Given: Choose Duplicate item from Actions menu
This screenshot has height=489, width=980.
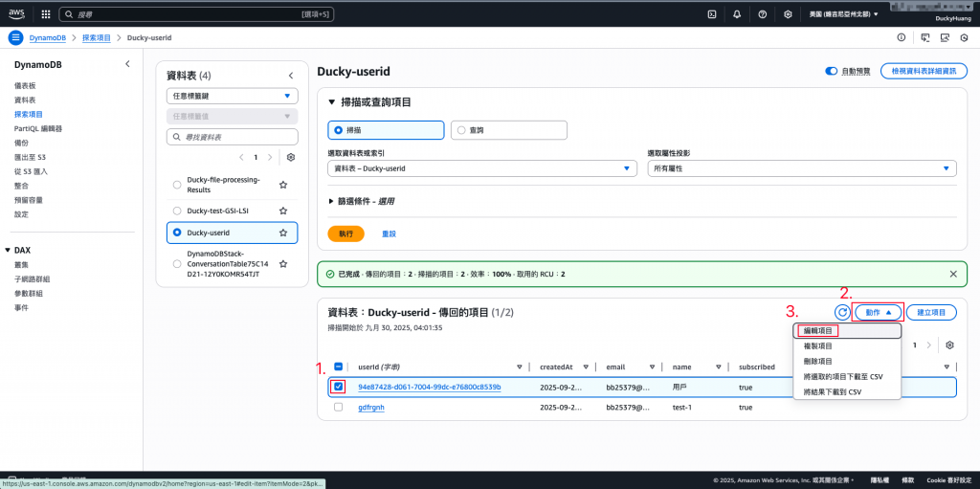Looking at the screenshot, I should pyautogui.click(x=847, y=345).
